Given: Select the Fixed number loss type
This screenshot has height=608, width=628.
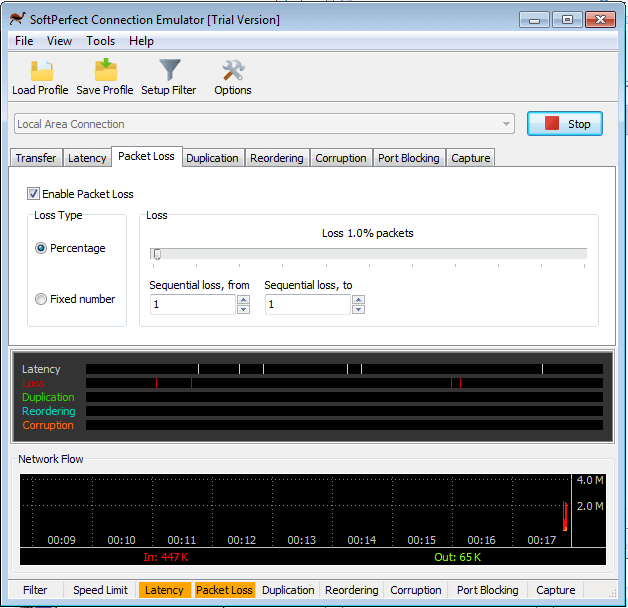Looking at the screenshot, I should pyautogui.click(x=41, y=299).
